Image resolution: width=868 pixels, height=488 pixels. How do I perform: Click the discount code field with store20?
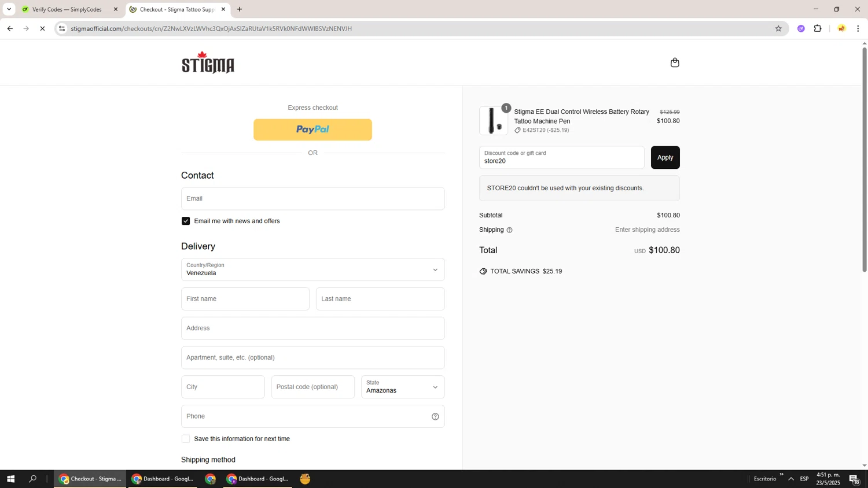tap(561, 157)
